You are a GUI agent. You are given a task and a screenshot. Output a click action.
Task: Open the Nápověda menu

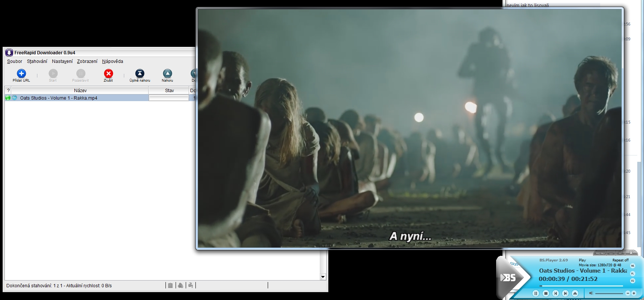[x=113, y=61]
